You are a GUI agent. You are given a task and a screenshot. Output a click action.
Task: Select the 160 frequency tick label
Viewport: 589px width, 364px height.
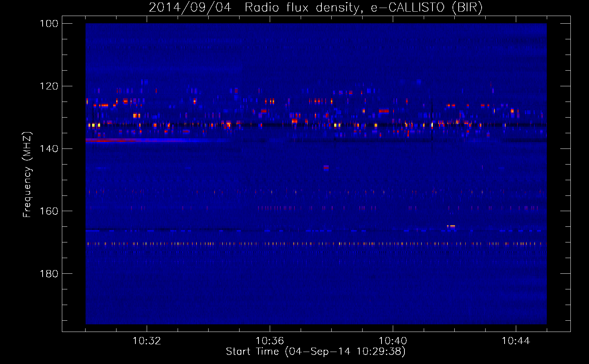coord(49,211)
